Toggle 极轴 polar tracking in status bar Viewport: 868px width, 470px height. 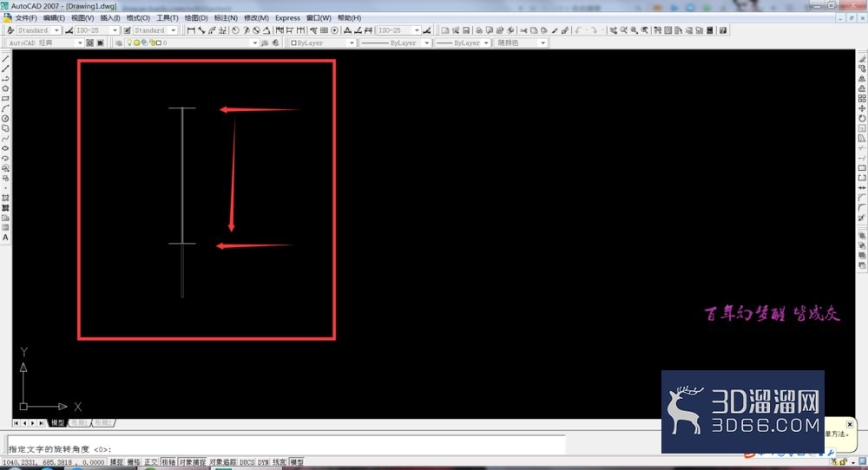click(x=168, y=461)
